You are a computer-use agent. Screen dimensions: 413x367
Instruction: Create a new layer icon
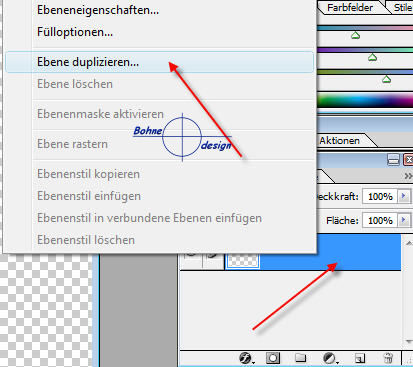coord(360,358)
